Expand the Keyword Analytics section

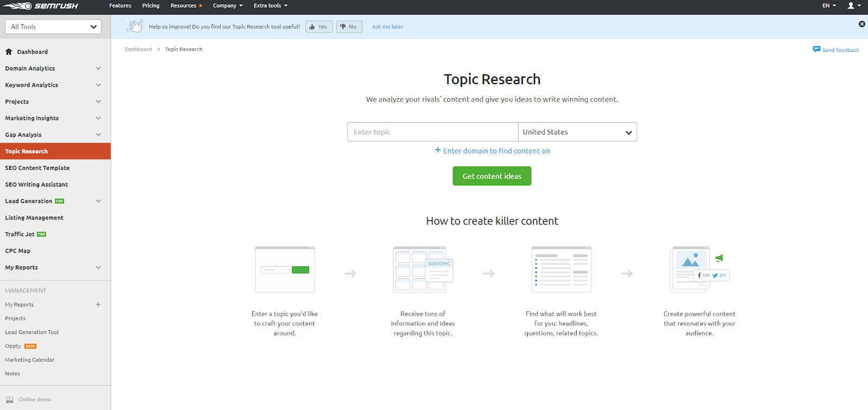98,85
